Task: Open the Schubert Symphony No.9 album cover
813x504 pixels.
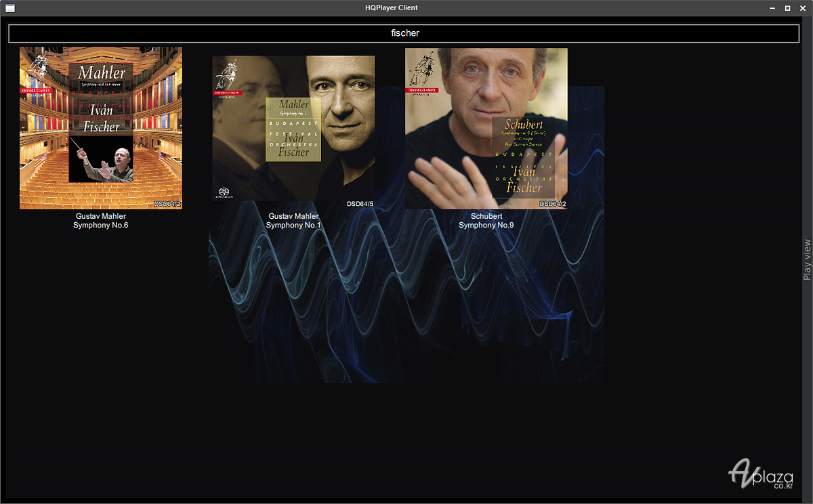Action: [x=486, y=129]
